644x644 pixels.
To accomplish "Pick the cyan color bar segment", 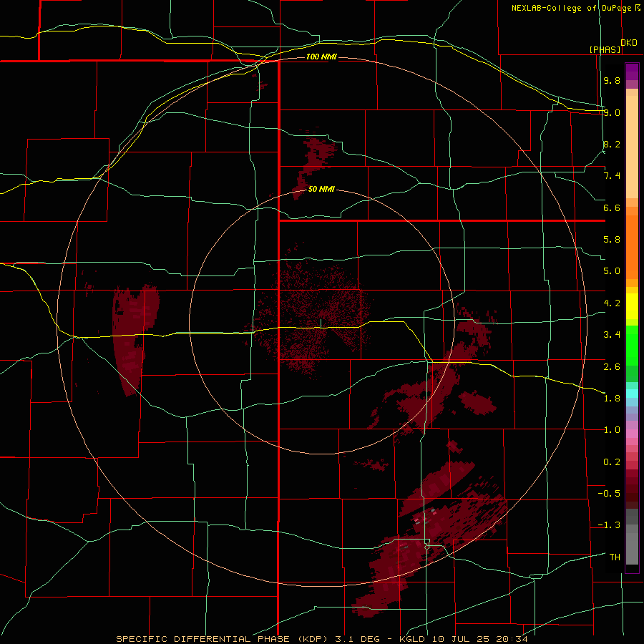I will point(632,394).
